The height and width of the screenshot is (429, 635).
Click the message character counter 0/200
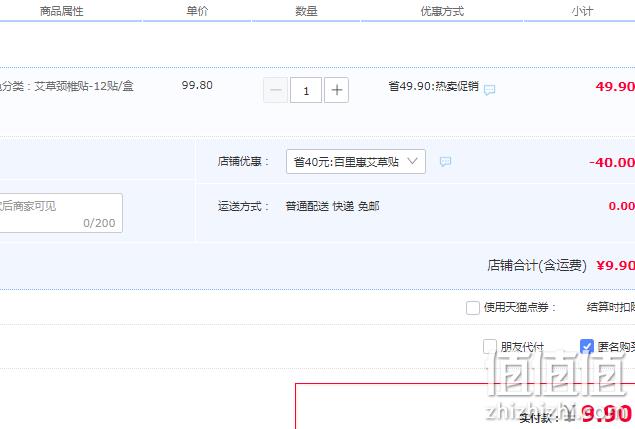(99, 223)
